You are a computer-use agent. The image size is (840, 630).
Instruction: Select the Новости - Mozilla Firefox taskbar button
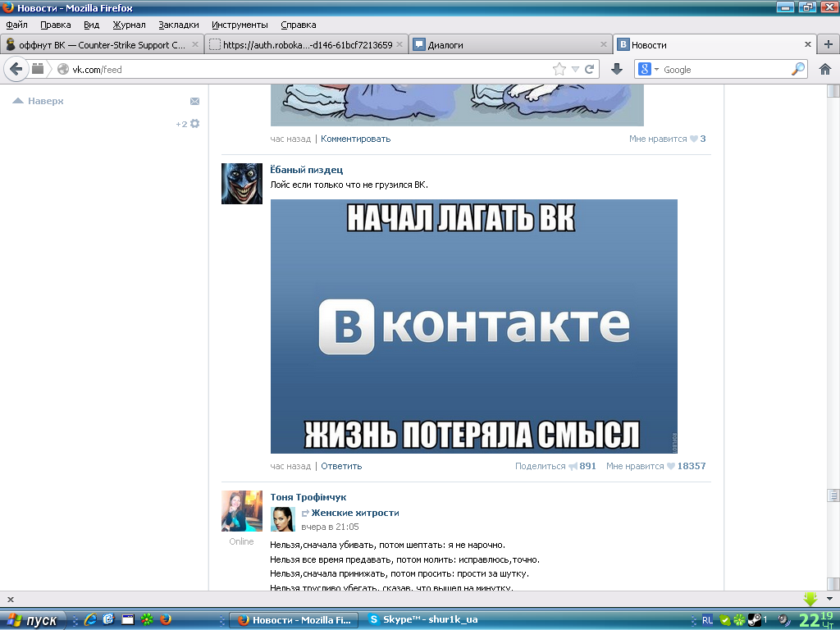294,620
